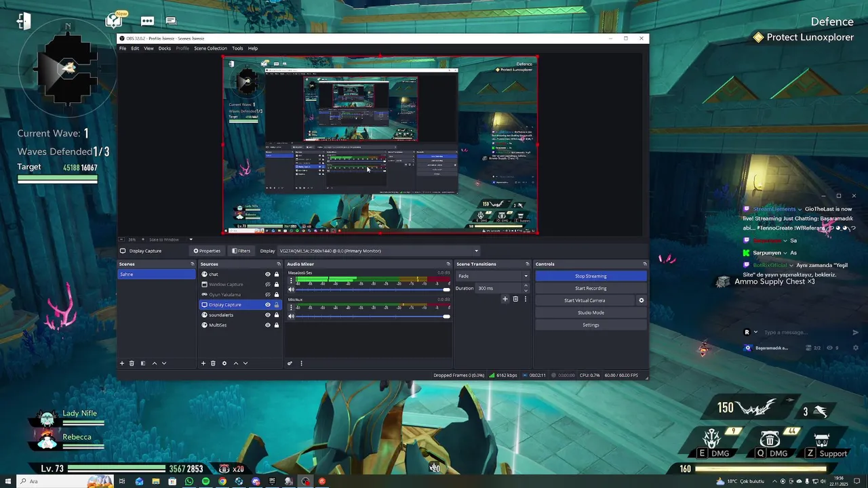The width and height of the screenshot is (868, 488).
Task: Click Start Recording button
Action: point(591,288)
